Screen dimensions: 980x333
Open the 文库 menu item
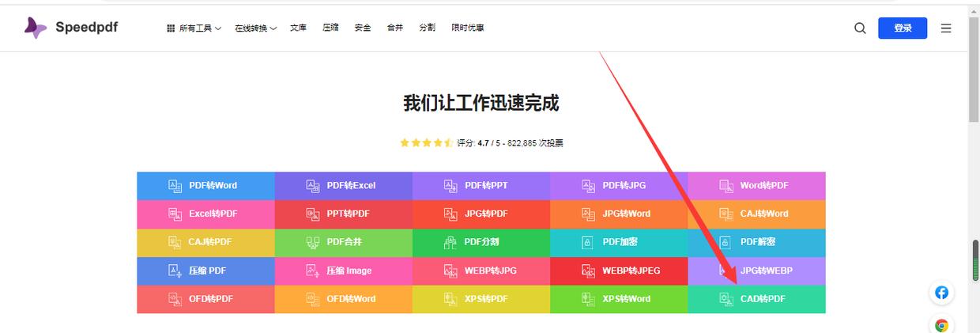click(x=298, y=28)
